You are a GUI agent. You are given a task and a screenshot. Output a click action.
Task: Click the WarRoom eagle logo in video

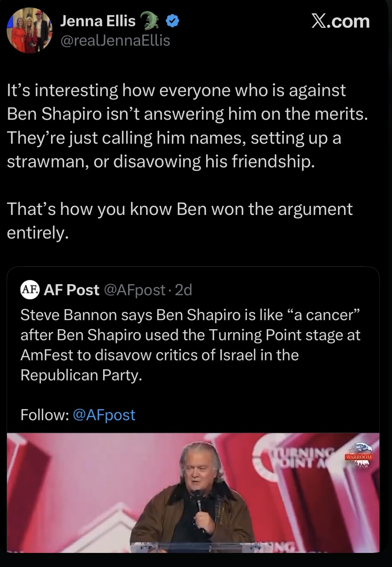358,456
